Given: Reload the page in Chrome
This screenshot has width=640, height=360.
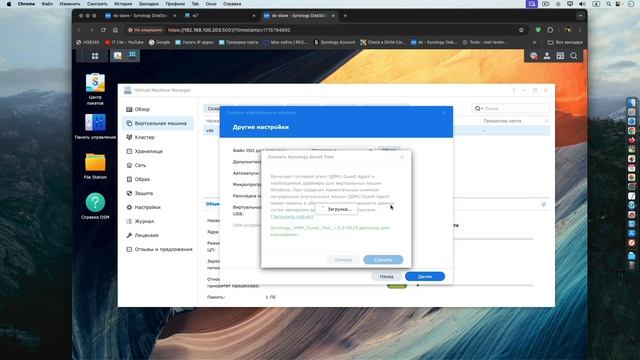Looking at the screenshot, I should [x=103, y=30].
